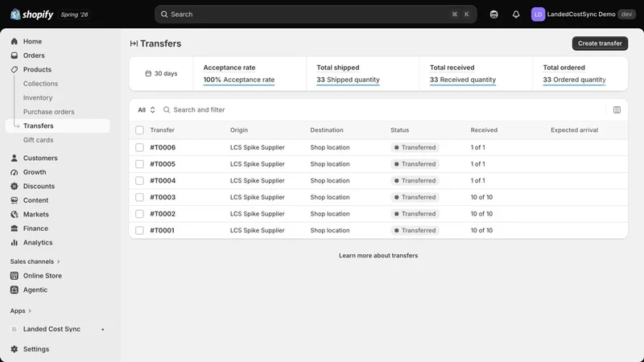Click the Online Store icon
The image size is (644, 362).
tap(14, 276)
